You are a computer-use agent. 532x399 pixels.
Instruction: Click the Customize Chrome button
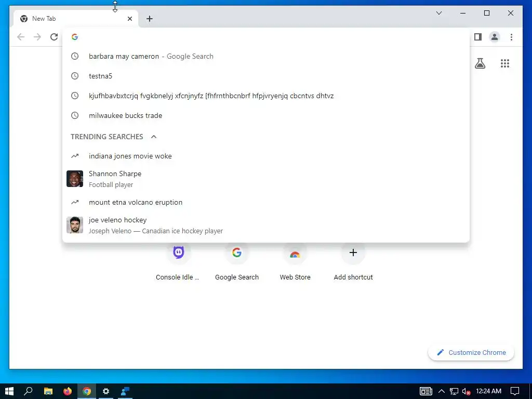pyautogui.click(x=471, y=353)
